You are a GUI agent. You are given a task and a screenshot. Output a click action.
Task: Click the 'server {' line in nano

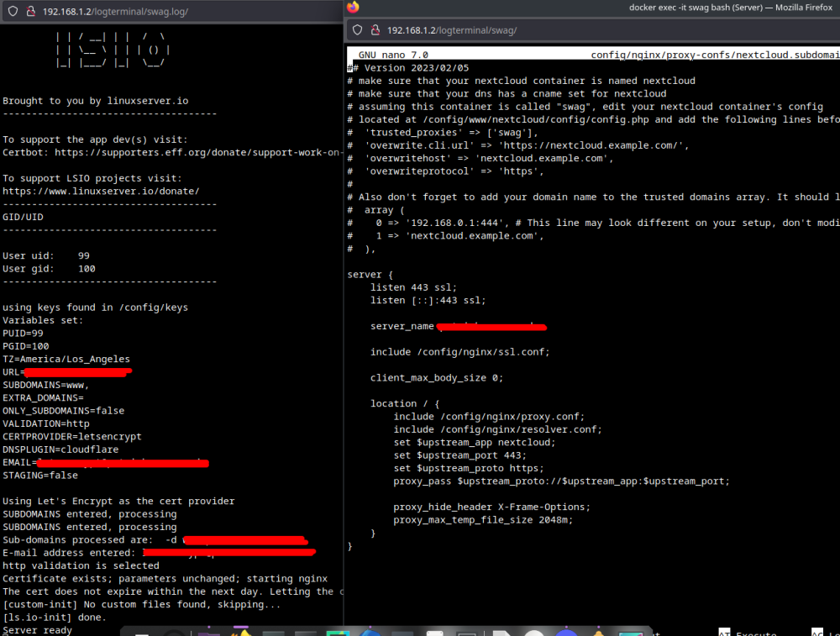pyautogui.click(x=370, y=275)
